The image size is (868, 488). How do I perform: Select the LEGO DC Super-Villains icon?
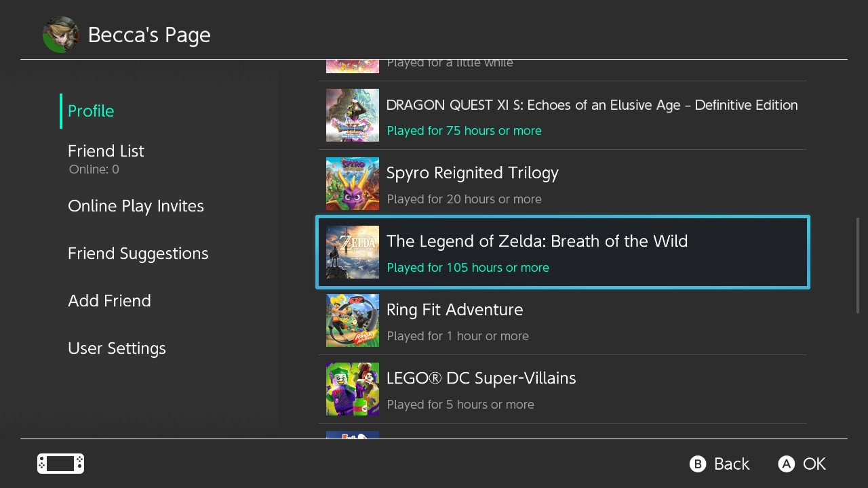point(352,388)
